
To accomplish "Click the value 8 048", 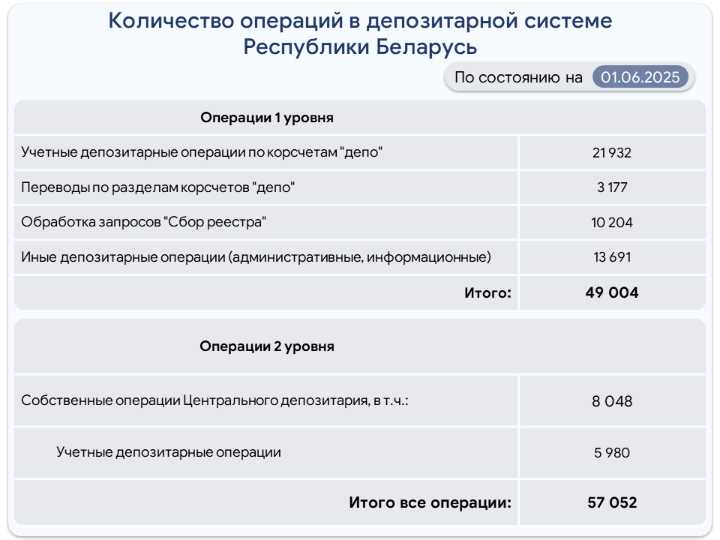I will pyautogui.click(x=612, y=401).
